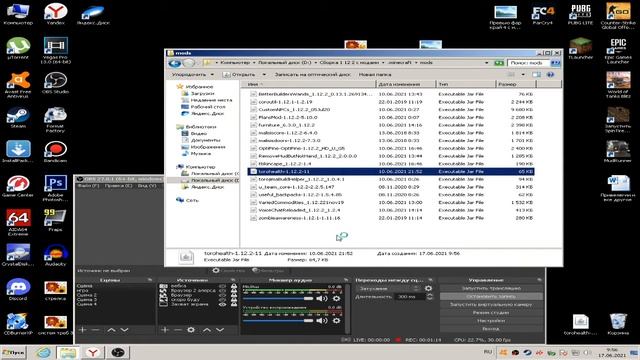
Task: Open Yandex browser from the taskbar
Action: (93, 352)
